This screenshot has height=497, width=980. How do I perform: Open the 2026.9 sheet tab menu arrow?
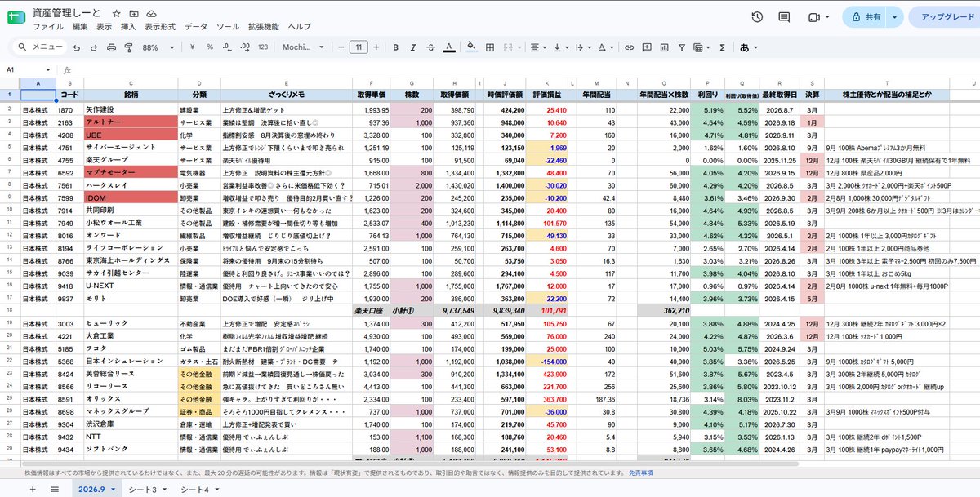tap(113, 490)
